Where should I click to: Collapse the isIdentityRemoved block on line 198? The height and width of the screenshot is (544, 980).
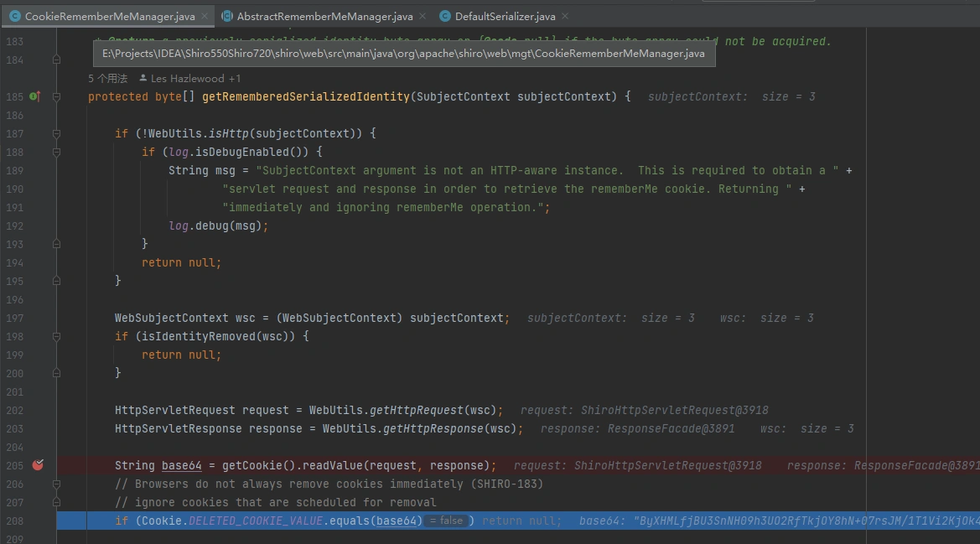(56, 336)
